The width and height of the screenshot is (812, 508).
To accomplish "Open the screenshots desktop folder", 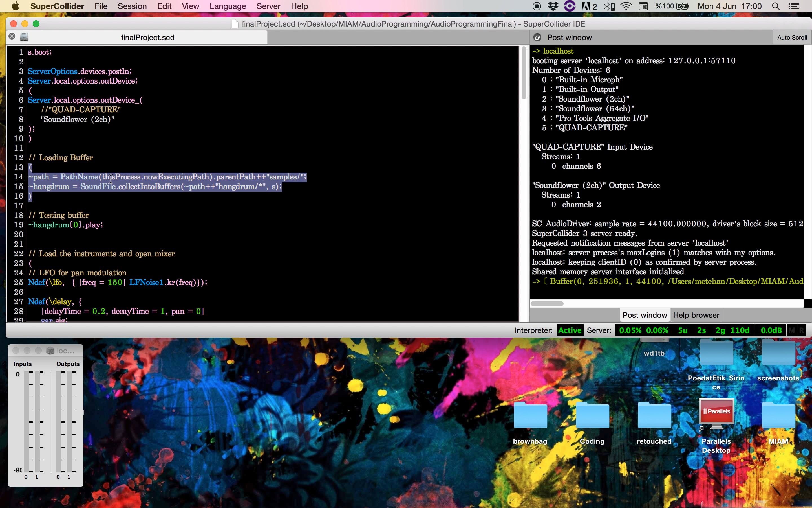I will click(x=778, y=353).
